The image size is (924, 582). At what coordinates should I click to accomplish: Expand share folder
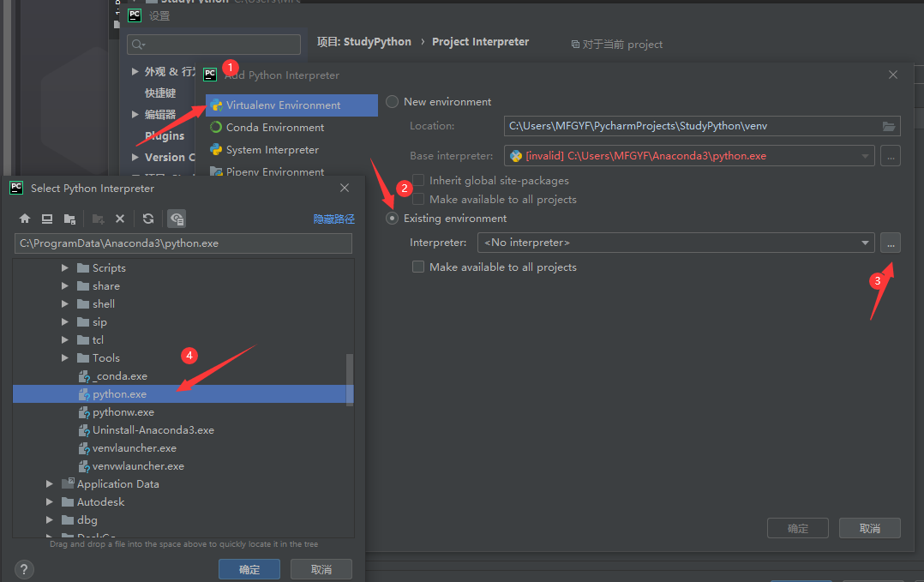(x=65, y=285)
